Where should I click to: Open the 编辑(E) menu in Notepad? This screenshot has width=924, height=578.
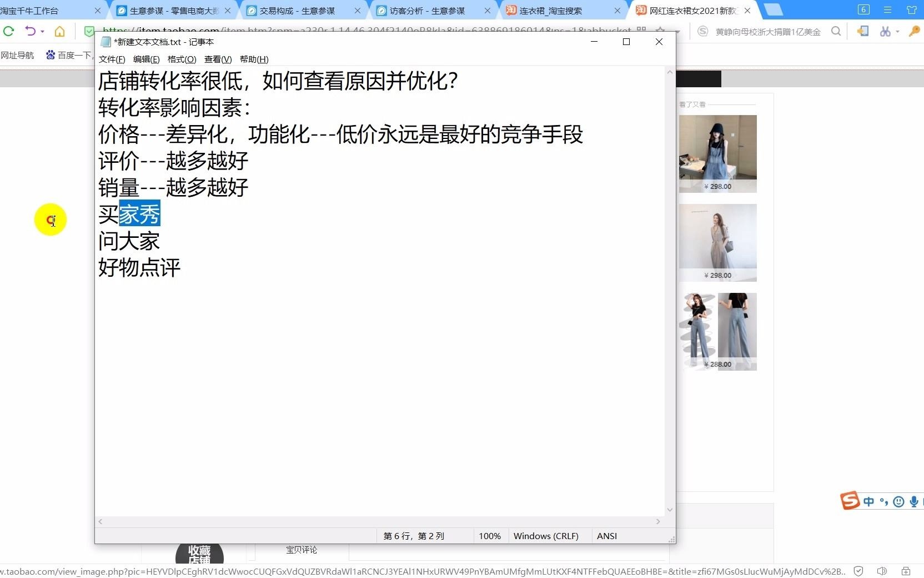[146, 59]
